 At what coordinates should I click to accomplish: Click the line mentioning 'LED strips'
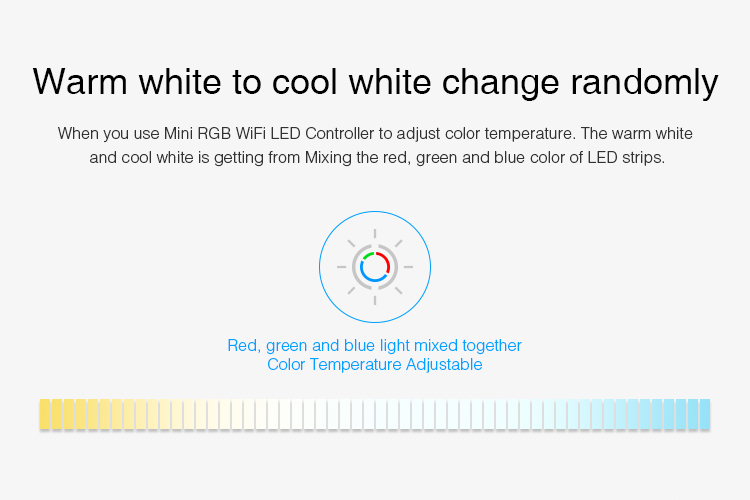click(377, 157)
